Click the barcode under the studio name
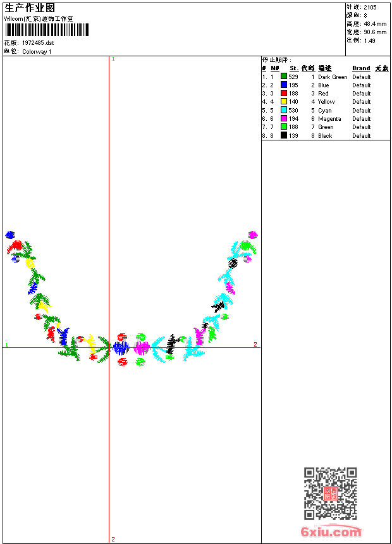 pos(47,30)
